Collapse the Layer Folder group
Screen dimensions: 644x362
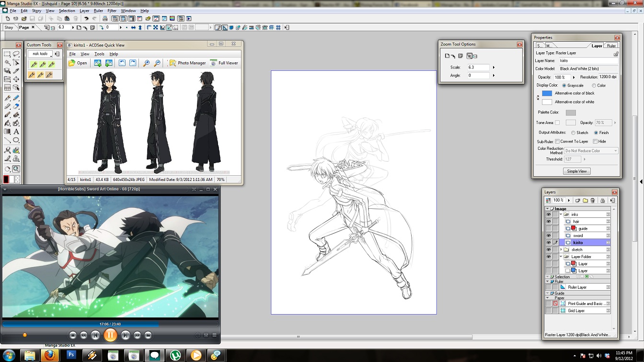(x=561, y=257)
